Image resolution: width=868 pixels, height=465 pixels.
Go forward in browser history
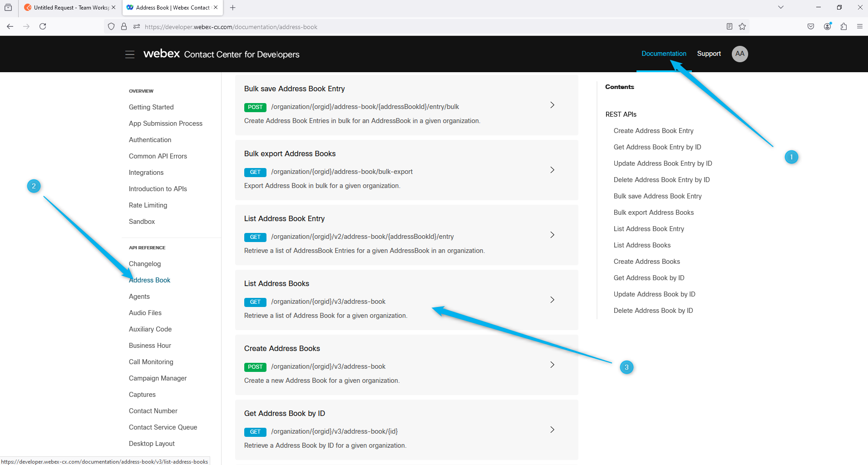[26, 26]
